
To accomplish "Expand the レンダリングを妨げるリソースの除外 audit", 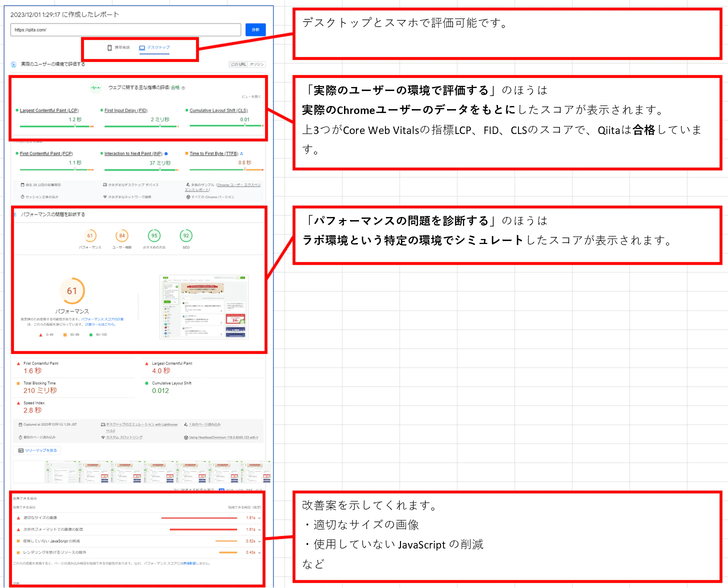I will pyautogui.click(x=137, y=552).
